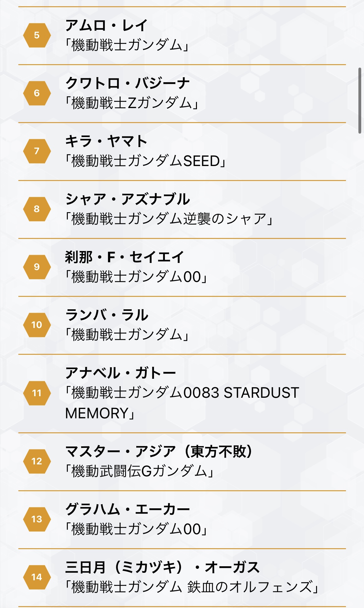Open the マスター・アジア（東方不敗） entry

pyautogui.click(x=159, y=451)
